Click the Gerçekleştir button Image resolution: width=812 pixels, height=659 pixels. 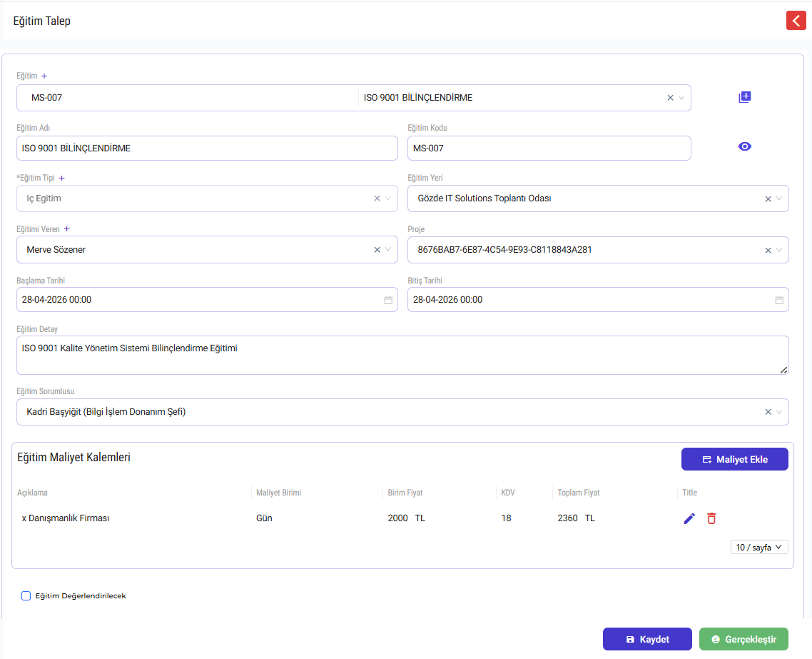click(744, 639)
